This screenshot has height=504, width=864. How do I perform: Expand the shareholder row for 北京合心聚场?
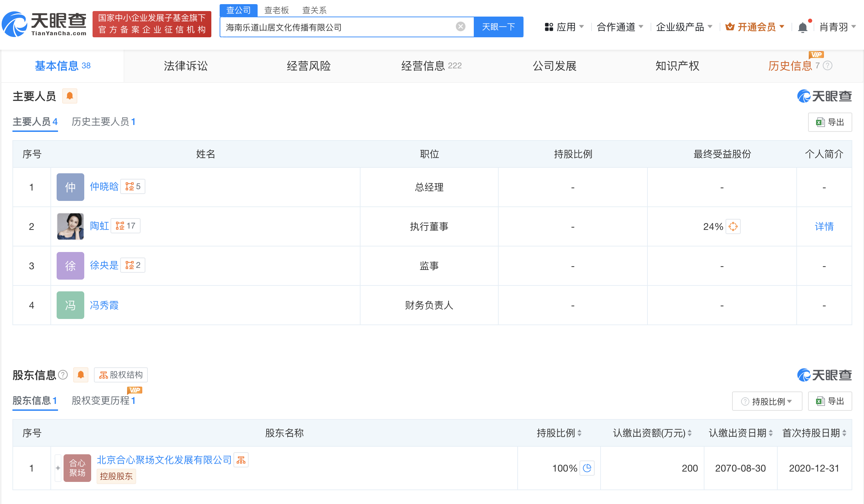[x=57, y=468]
